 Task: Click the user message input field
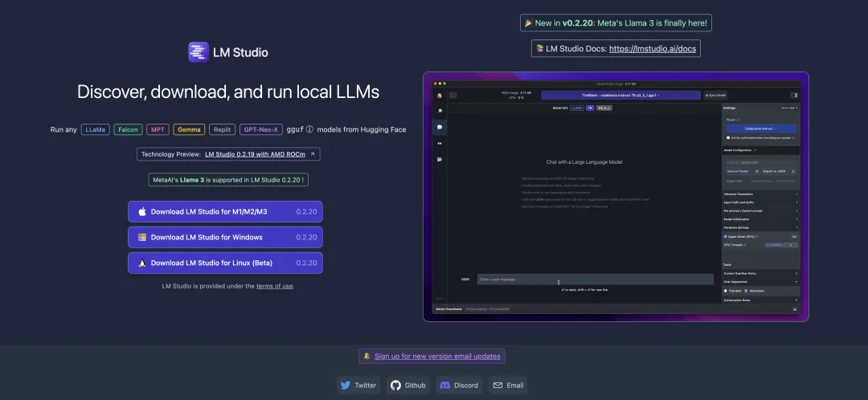tap(595, 280)
